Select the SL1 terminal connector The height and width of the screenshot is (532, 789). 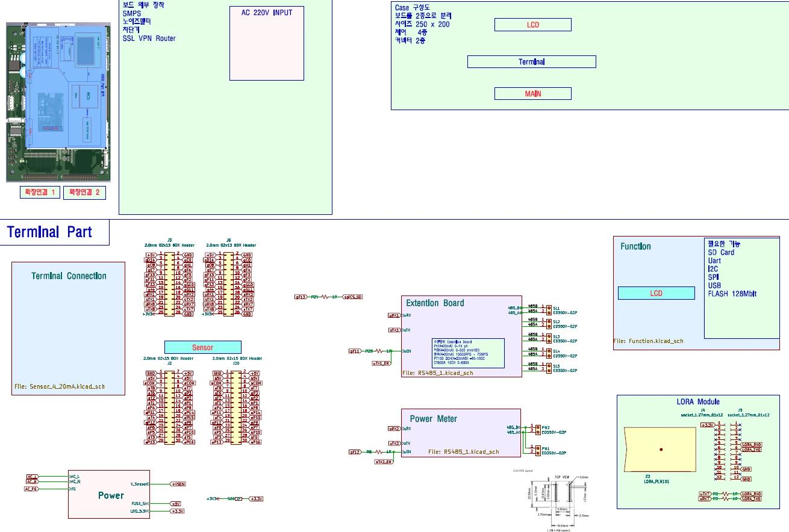click(x=549, y=309)
